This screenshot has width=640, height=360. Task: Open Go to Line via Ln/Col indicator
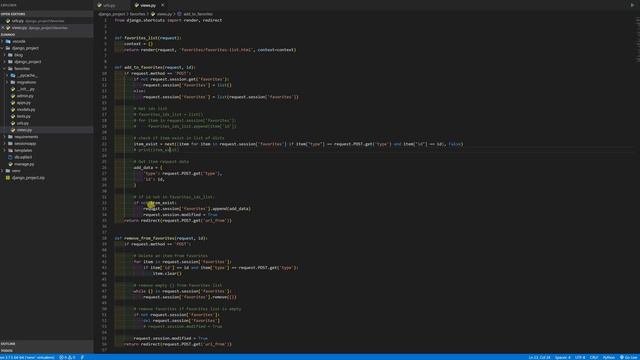pyautogui.click(x=539, y=357)
